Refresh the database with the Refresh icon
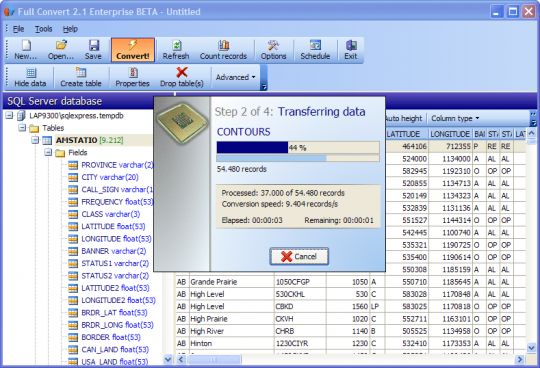The image size is (540, 368). [176, 50]
